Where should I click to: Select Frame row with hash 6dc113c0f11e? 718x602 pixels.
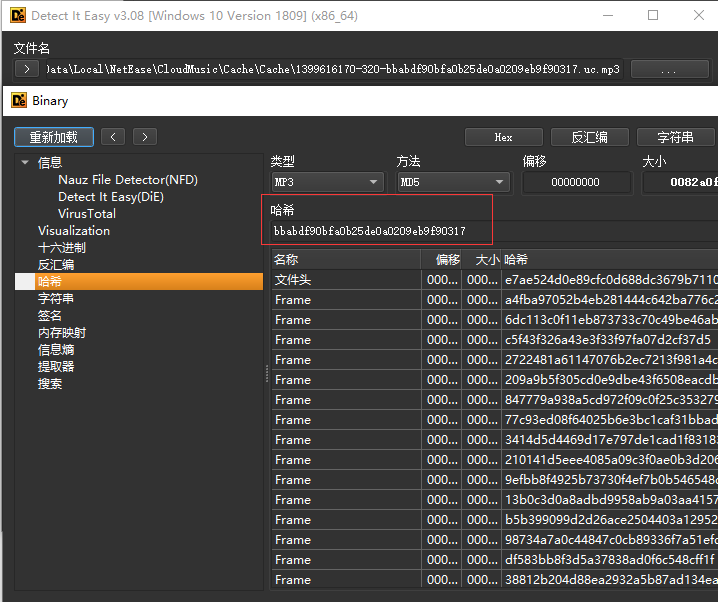tap(495, 320)
